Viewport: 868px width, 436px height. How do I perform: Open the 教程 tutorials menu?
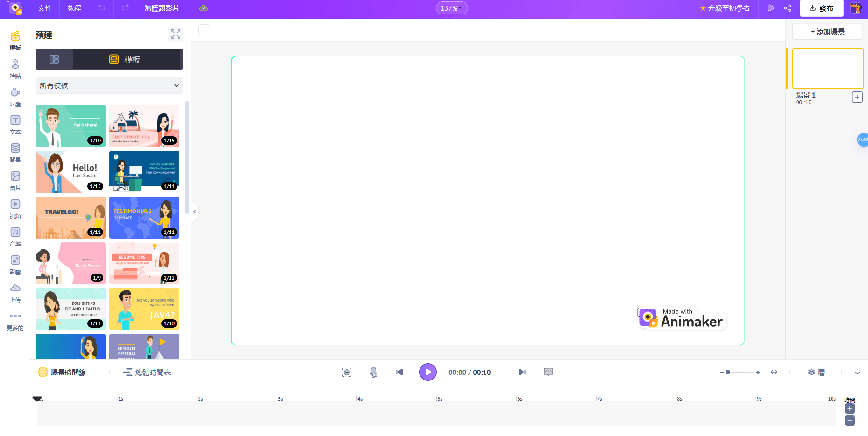click(74, 8)
